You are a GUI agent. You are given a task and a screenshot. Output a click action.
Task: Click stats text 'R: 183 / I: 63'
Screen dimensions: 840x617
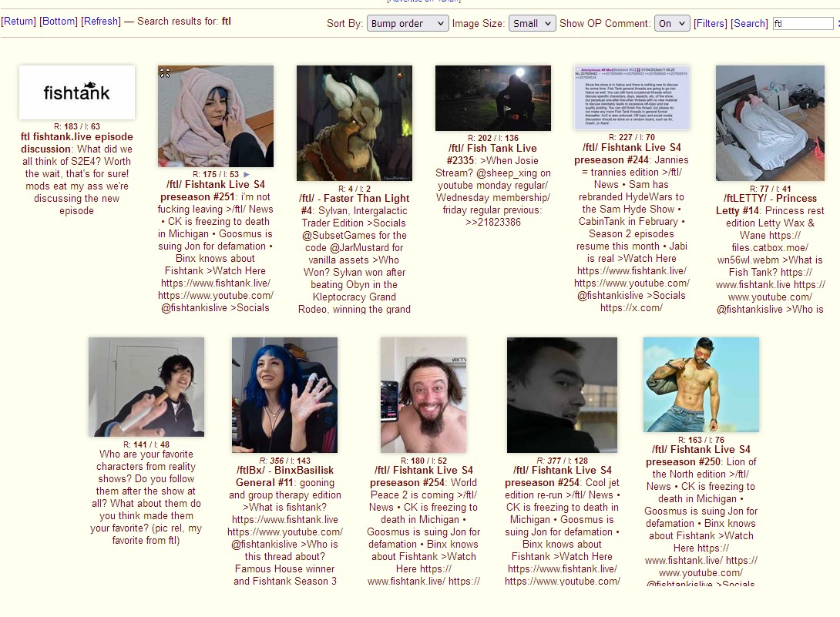tap(76, 126)
